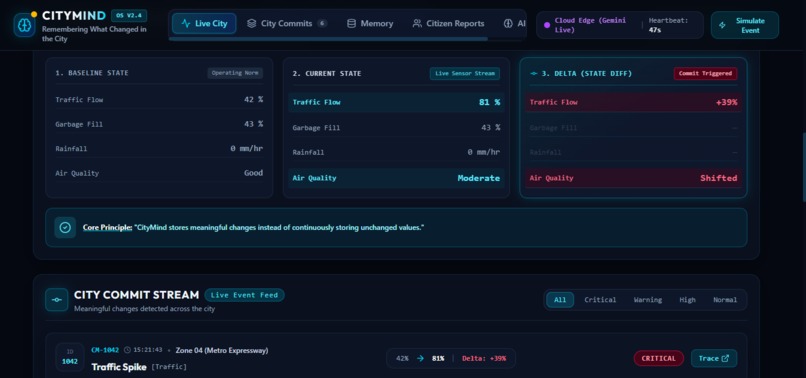This screenshot has height=378, width=806.
Task: Click the purple Cloud Edge status dot
Action: point(547,25)
